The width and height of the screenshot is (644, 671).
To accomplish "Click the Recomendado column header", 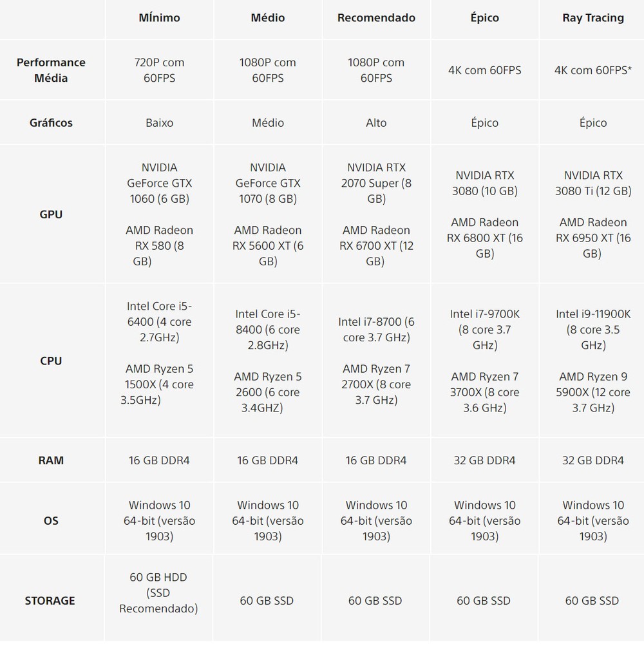I will 376,18.
